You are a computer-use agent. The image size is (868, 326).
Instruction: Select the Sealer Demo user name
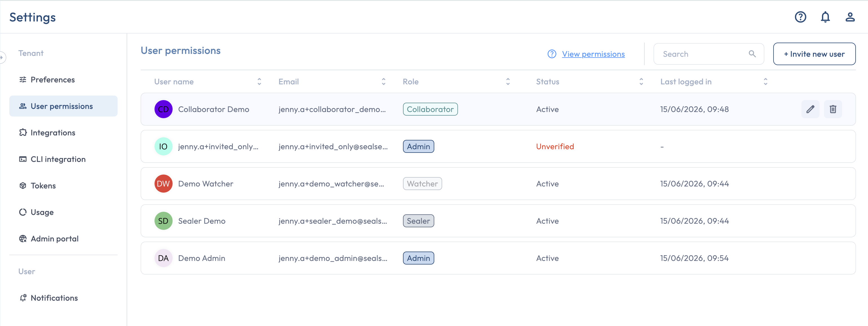tap(202, 221)
